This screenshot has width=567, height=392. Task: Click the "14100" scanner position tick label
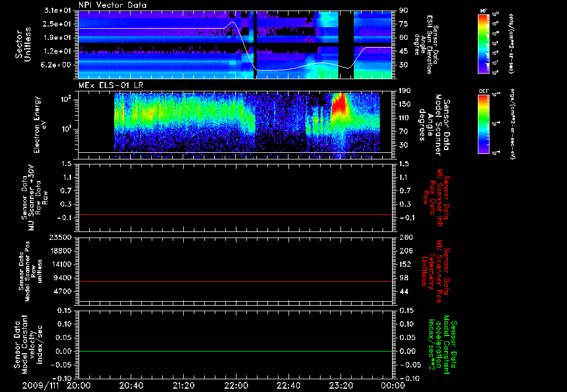click(x=61, y=264)
